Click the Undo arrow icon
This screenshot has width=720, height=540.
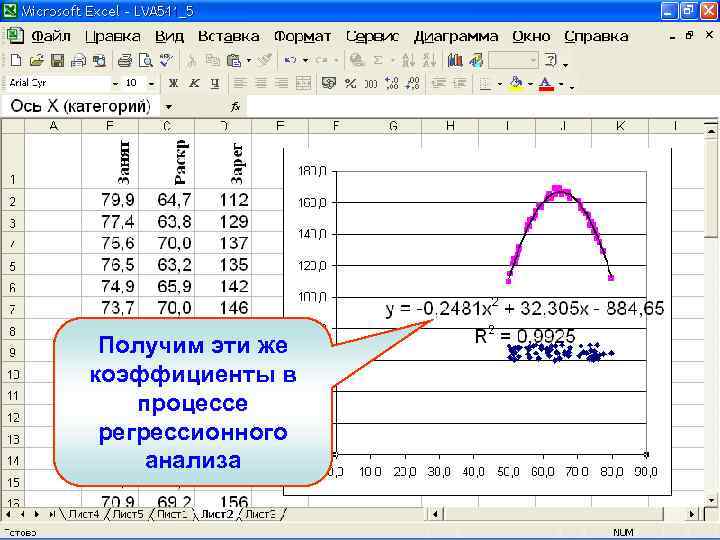290,60
